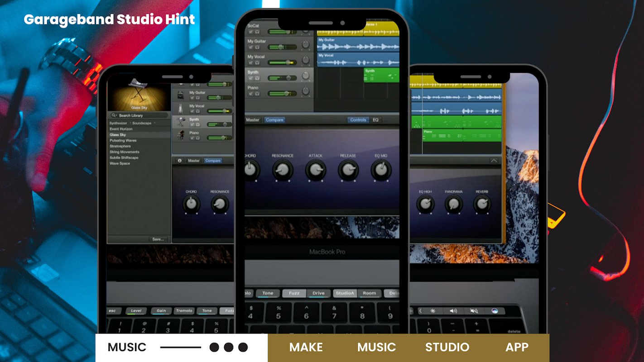Click the Piano volume slider in middle phone

click(x=282, y=94)
